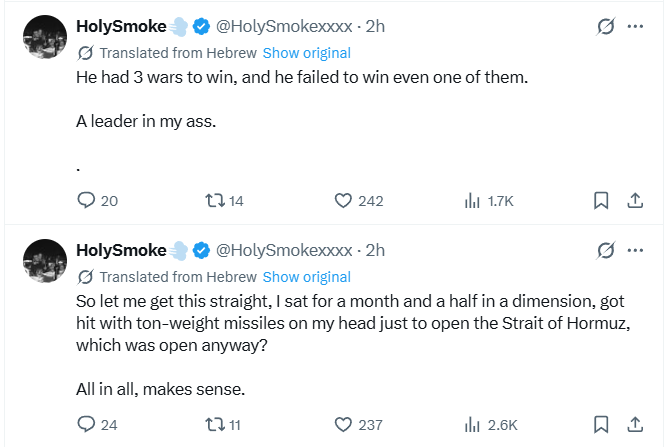Bookmark the Strait of Hormuz tweet

click(601, 424)
